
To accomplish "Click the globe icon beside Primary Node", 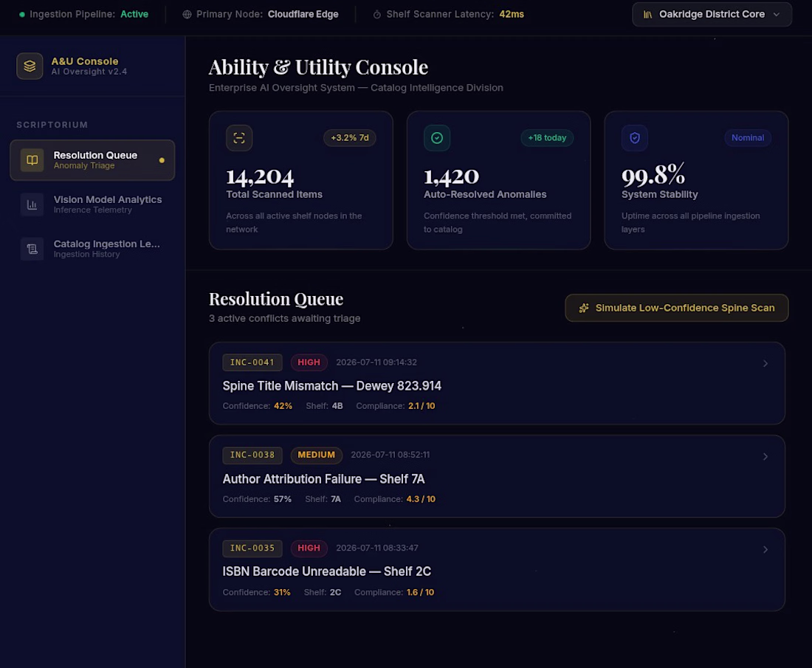I will point(187,15).
